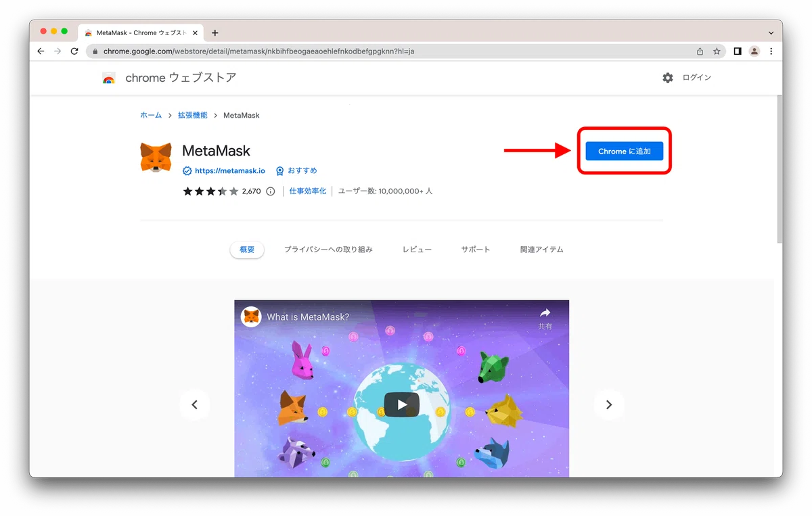Click the Chrome に追加 button
The width and height of the screenshot is (812, 516).
tap(625, 151)
